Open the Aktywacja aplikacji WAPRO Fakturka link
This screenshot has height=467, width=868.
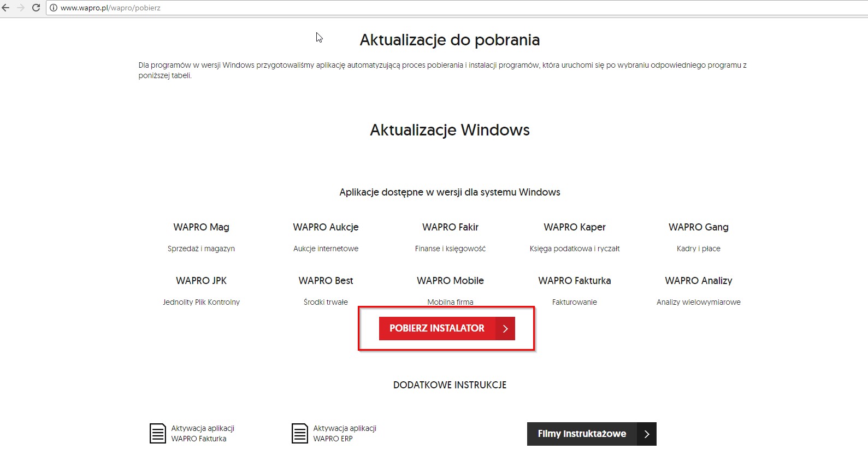(x=203, y=434)
